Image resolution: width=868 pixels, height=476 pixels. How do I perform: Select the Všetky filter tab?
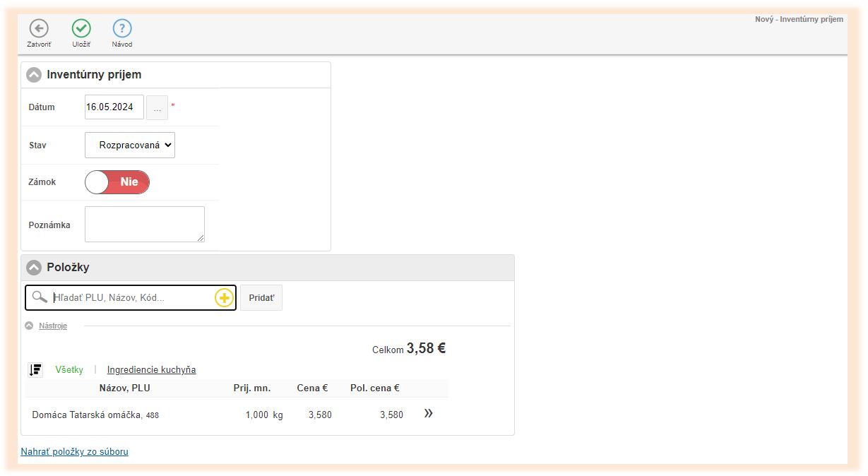[x=69, y=369]
